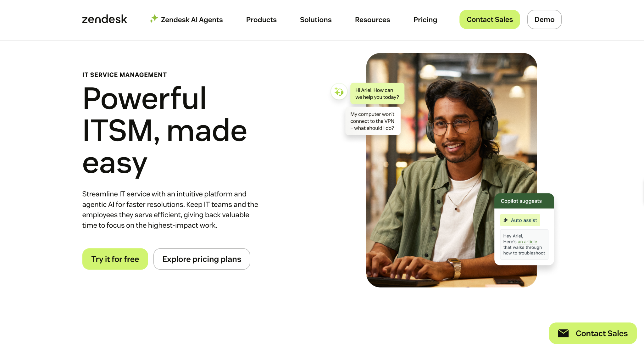
Task: Click the 'Hi Ariel' green chat bubble
Action: (x=377, y=93)
